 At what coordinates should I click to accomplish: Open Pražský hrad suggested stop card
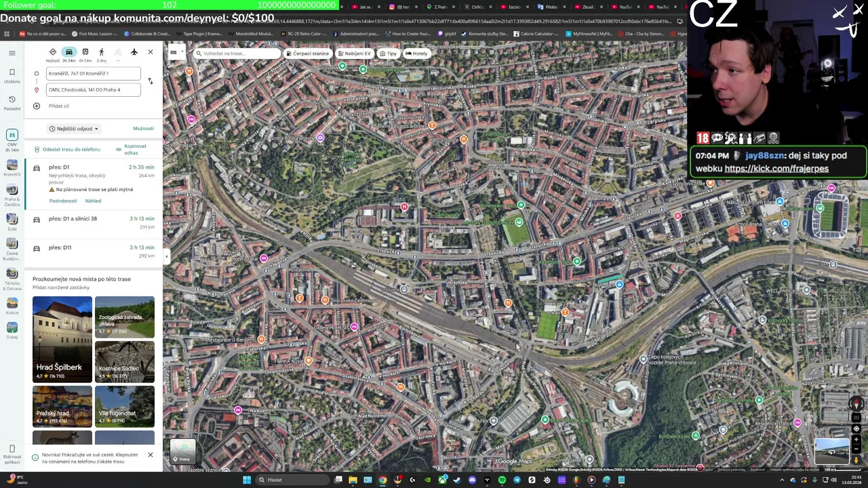coord(62,406)
